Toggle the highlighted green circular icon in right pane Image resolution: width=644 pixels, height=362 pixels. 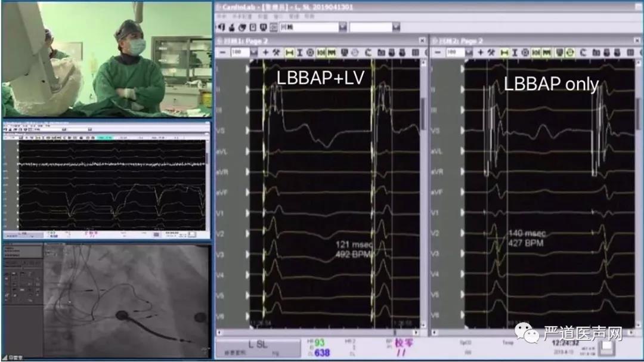[x=570, y=53]
